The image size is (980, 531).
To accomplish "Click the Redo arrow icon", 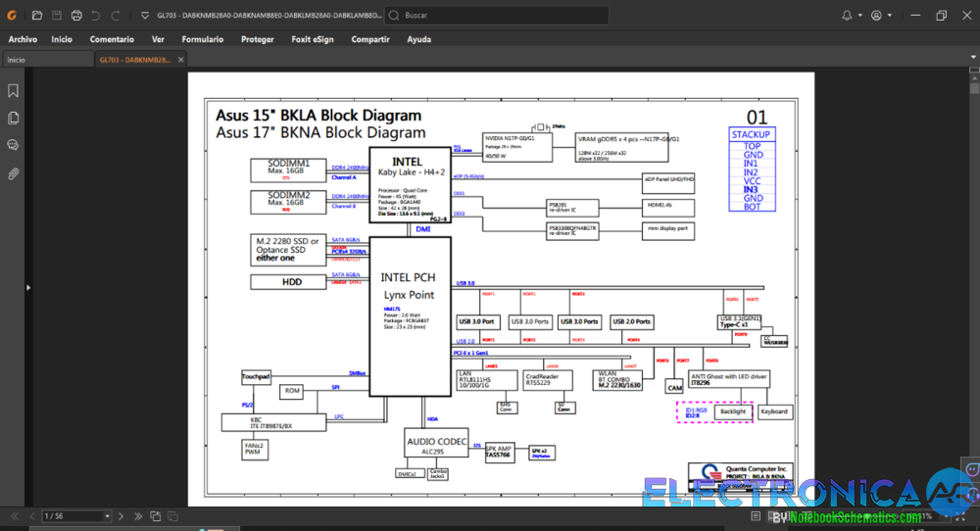I will click(115, 16).
